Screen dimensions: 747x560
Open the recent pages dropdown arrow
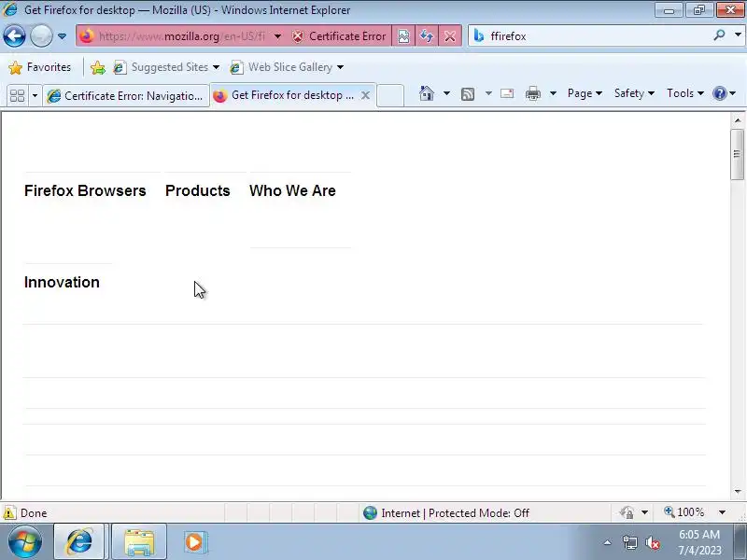pos(62,36)
